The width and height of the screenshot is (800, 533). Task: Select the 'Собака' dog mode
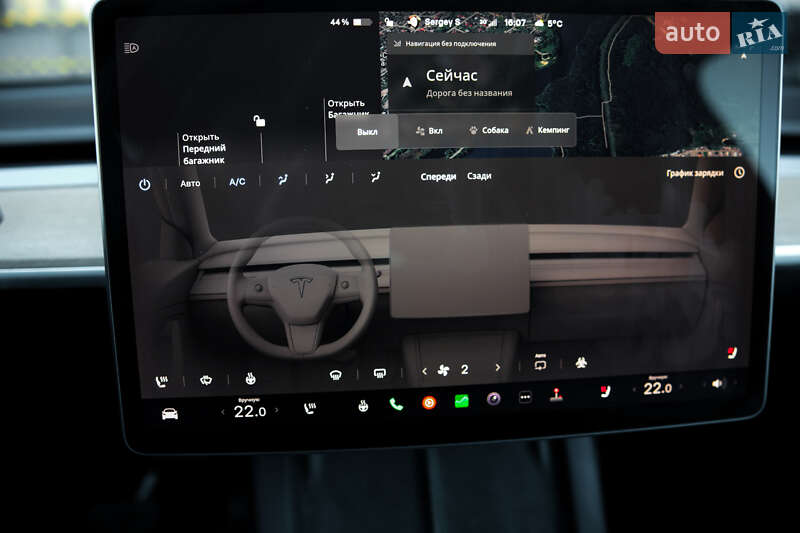pyautogui.click(x=489, y=130)
